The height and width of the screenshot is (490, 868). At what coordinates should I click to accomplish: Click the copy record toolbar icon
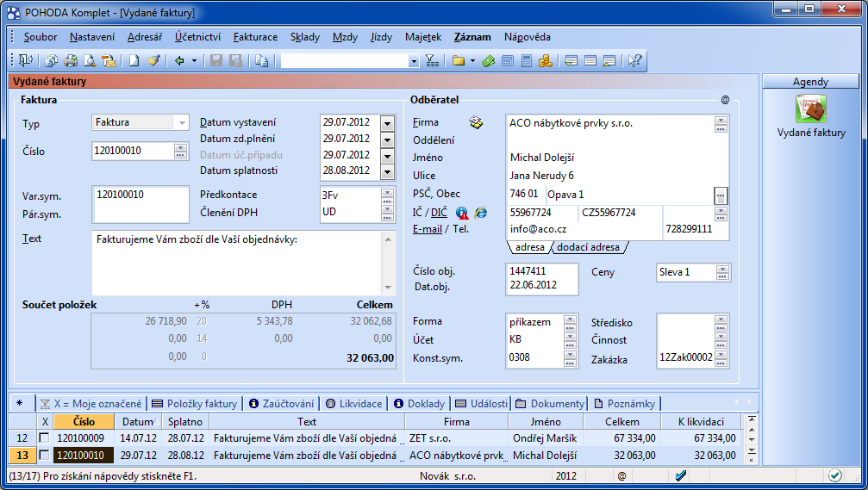(262, 60)
